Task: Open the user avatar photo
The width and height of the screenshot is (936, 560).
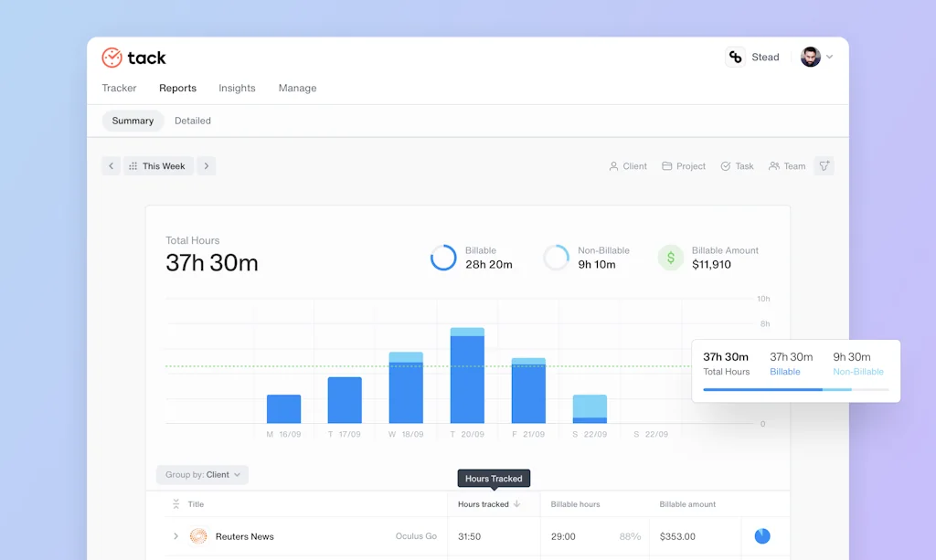Action: click(x=810, y=57)
